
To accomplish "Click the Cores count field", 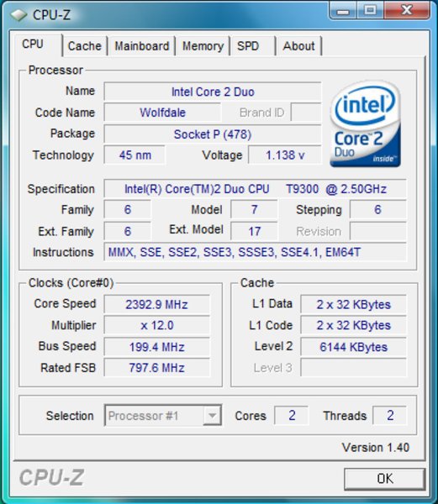I will click(x=292, y=415).
